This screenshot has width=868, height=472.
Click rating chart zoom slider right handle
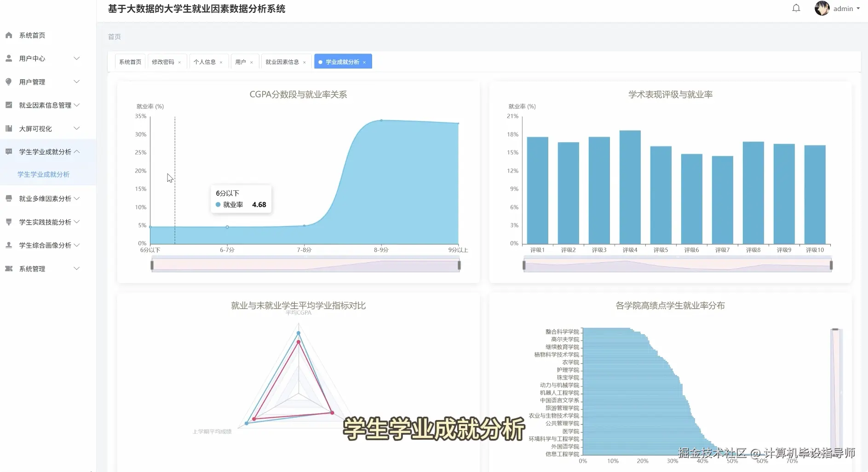point(831,265)
